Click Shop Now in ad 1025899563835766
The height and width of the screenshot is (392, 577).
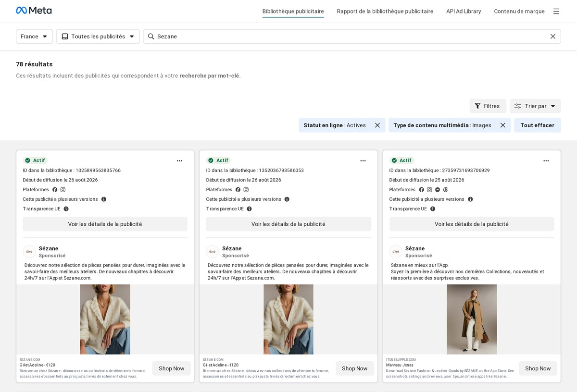(x=172, y=368)
